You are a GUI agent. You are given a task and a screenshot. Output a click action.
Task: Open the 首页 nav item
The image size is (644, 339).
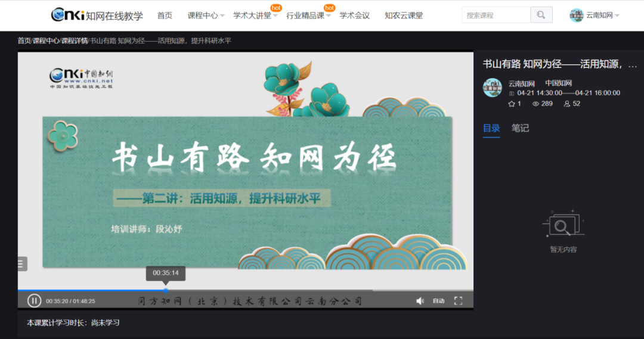pyautogui.click(x=165, y=15)
